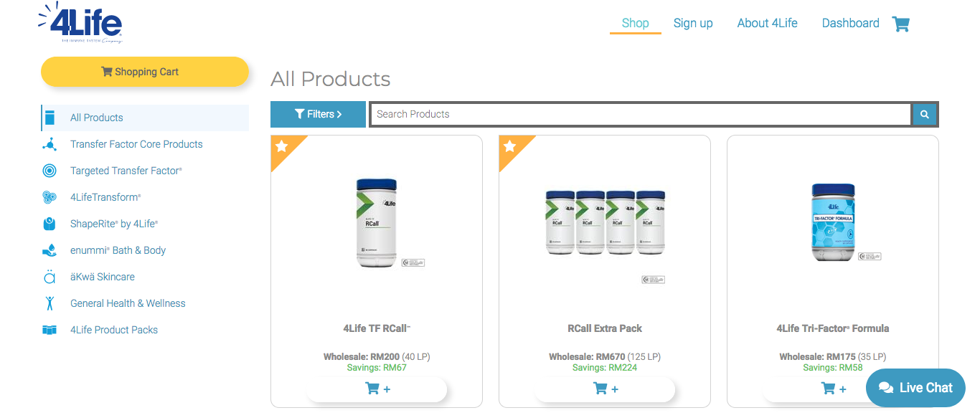Add 4Life TF RCall to cart
The width and height of the screenshot is (980, 418).
coord(377,389)
